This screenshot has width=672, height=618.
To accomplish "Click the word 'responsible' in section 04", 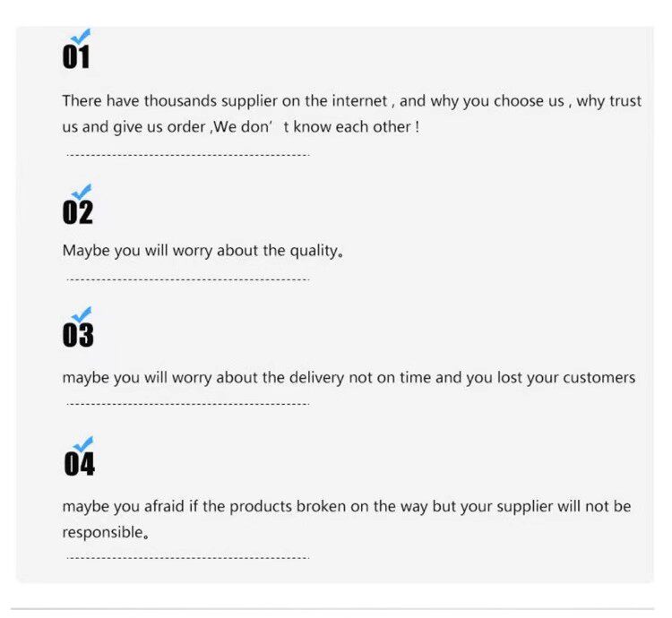I will click(x=102, y=533).
